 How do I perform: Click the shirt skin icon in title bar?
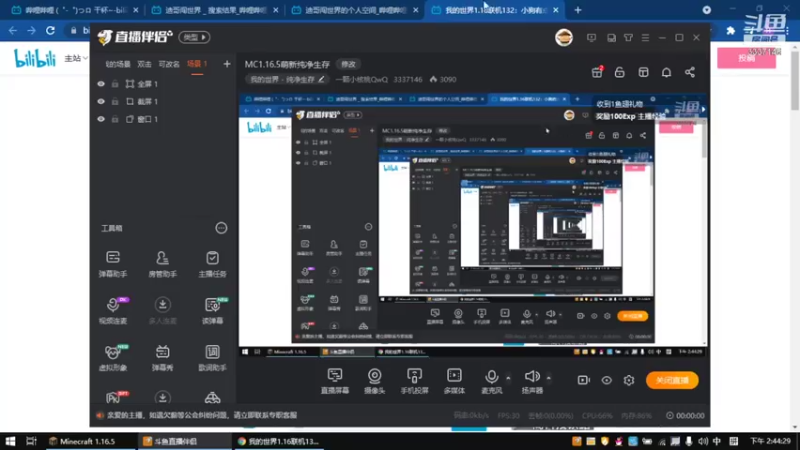tap(628, 38)
